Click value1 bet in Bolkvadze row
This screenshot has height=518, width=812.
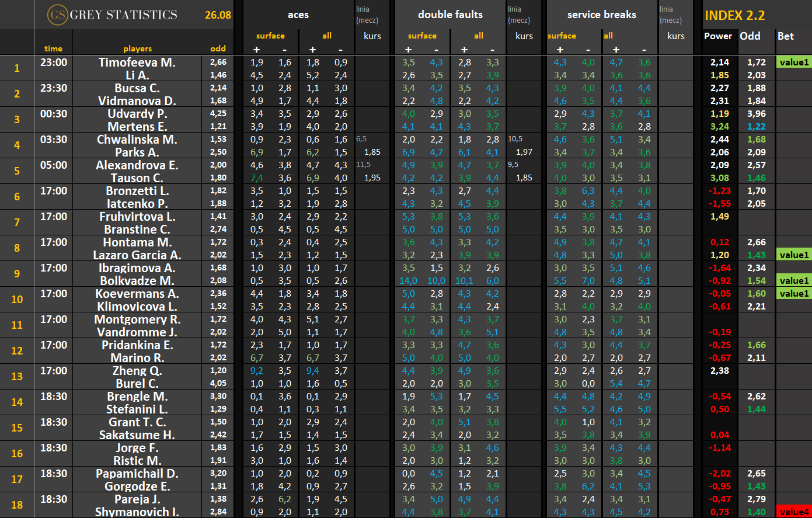tap(794, 280)
